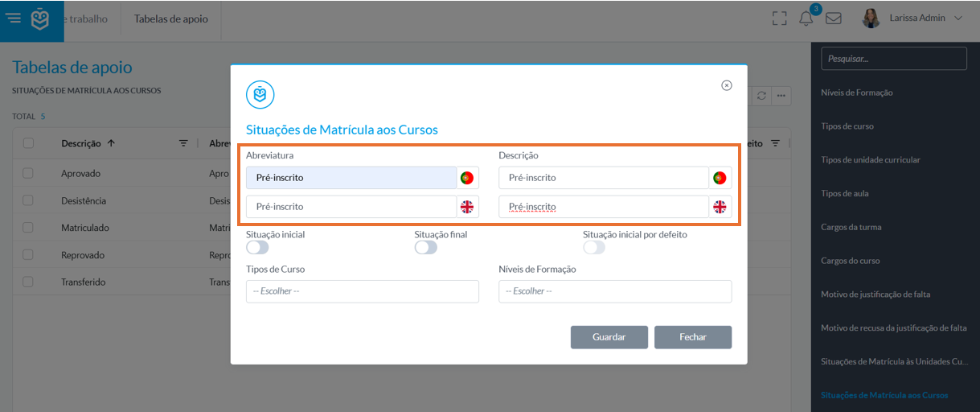Open the Tipos de Curso dropdown
980x412 pixels.
coord(363,291)
